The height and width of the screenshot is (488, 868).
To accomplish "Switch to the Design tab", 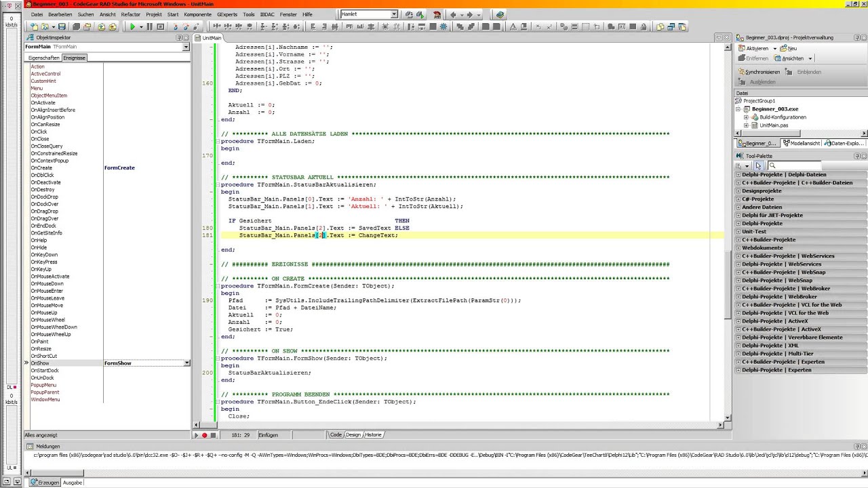I will [x=353, y=434].
